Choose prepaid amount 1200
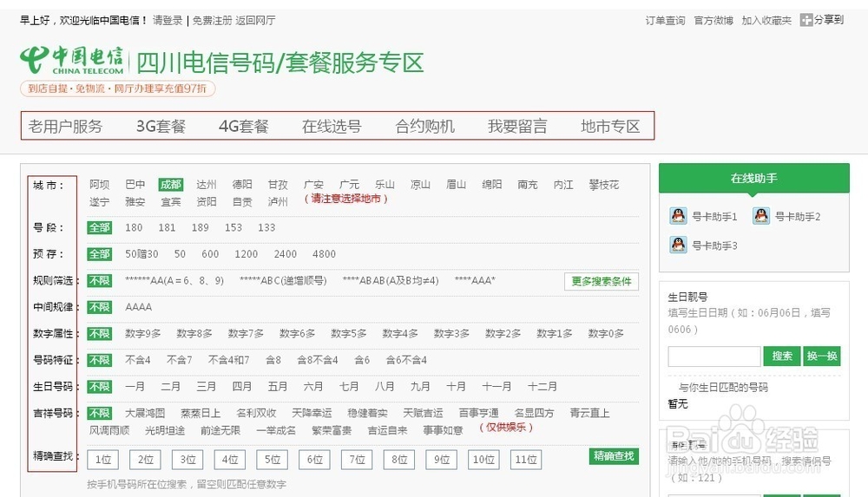 coord(246,254)
